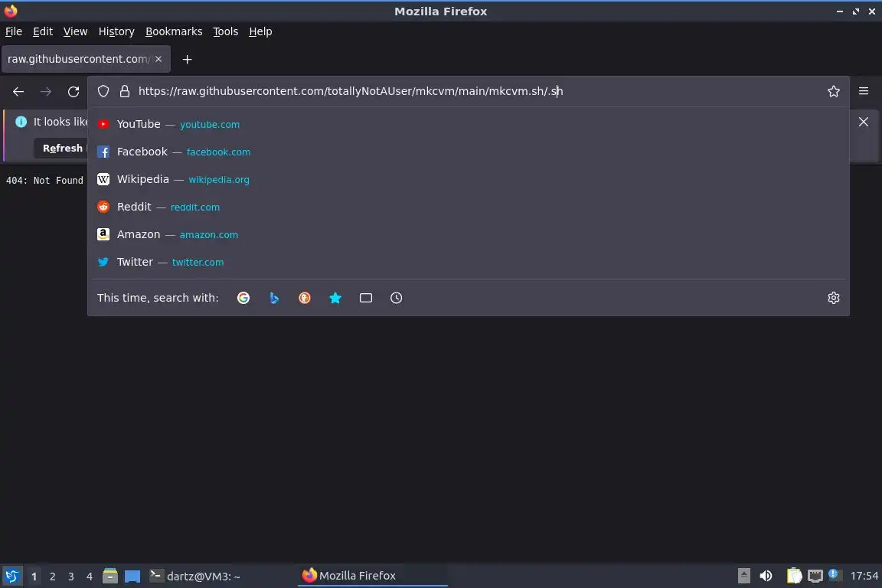Viewport: 882px width, 588px height.
Task: Reload the page with the refresh icon
Action: 73,92
